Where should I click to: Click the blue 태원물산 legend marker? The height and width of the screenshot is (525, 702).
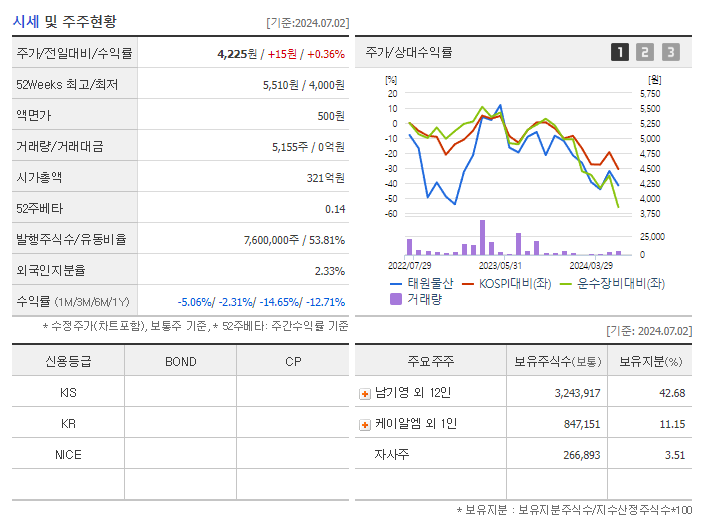coord(396,284)
